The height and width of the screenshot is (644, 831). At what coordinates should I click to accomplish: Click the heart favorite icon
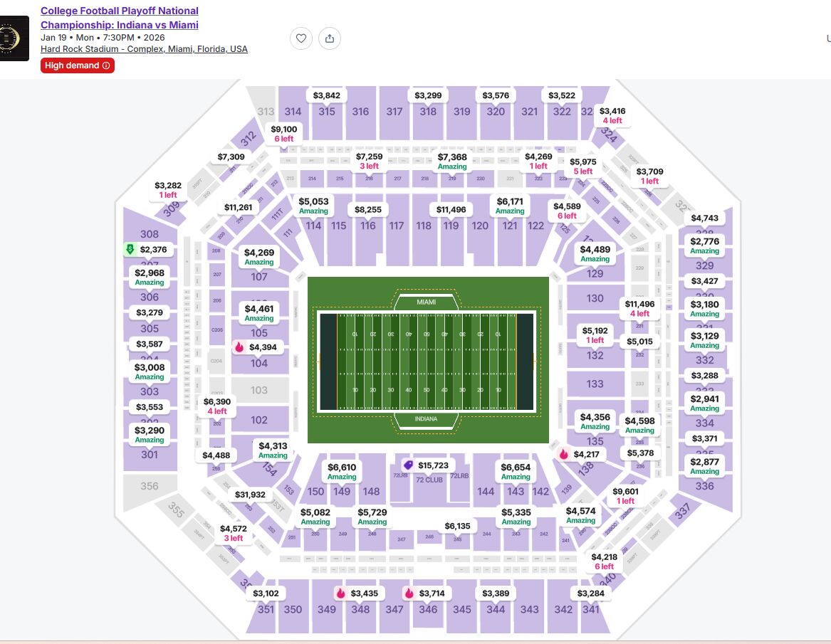301,38
